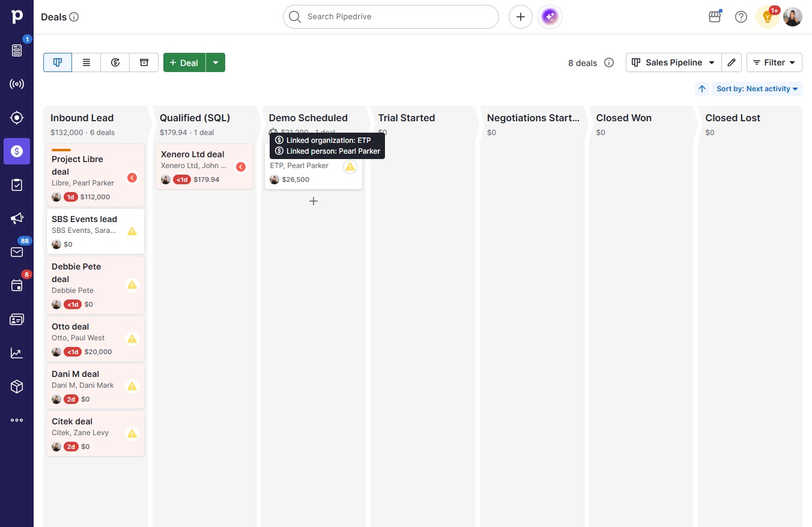Viewport: 812px width, 527px height.
Task: Select the Trial Started stage header
Action: (x=407, y=118)
